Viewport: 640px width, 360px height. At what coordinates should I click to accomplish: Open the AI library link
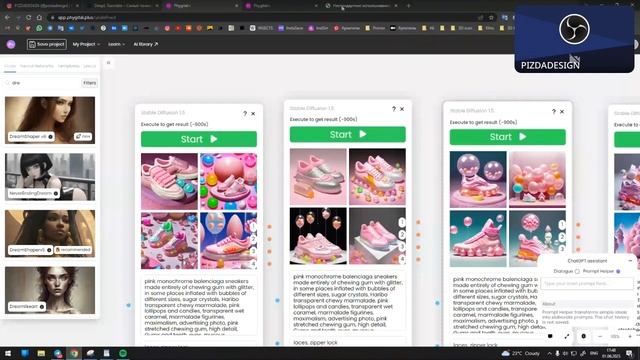tap(146, 44)
